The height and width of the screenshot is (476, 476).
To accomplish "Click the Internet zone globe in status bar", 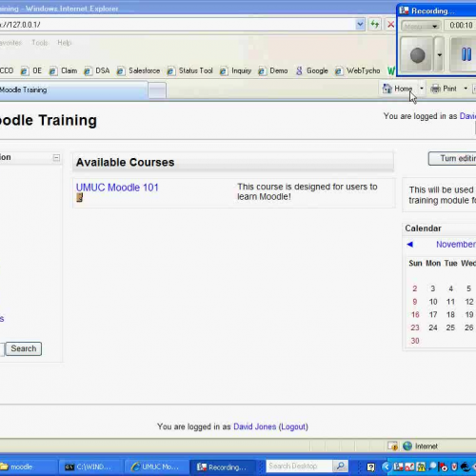I will tap(407, 446).
